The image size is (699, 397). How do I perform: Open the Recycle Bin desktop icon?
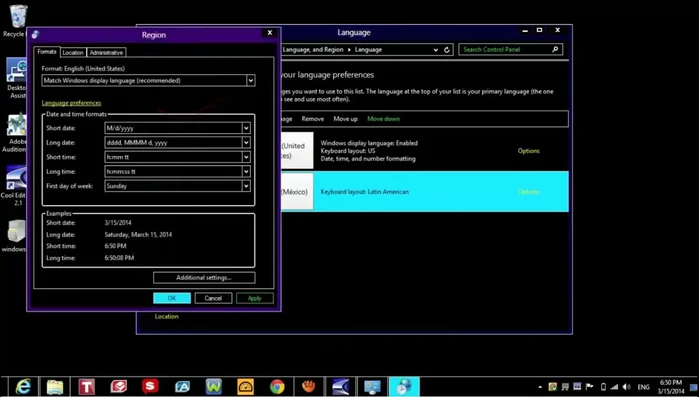(17, 21)
